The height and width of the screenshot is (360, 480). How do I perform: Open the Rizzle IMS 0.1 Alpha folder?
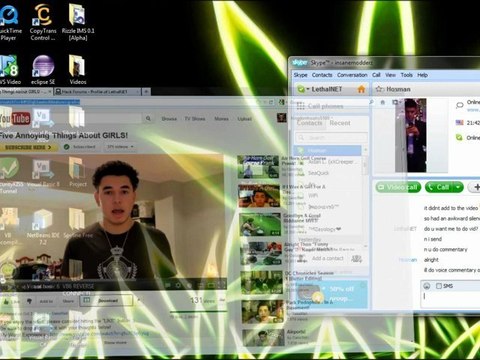tap(78, 22)
